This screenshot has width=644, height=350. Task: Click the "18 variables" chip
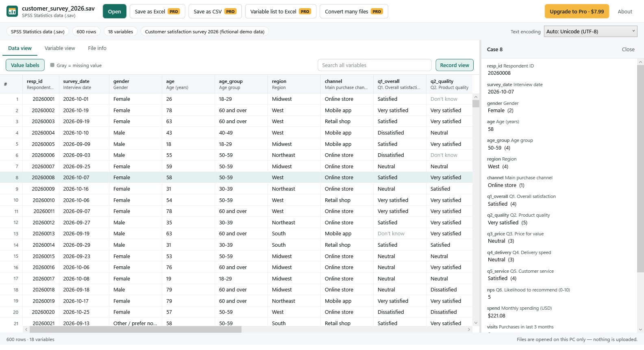point(121,32)
